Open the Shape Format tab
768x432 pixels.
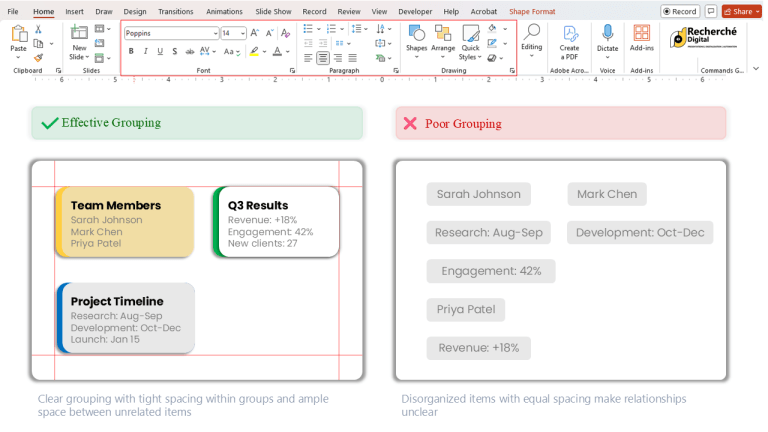coord(532,11)
